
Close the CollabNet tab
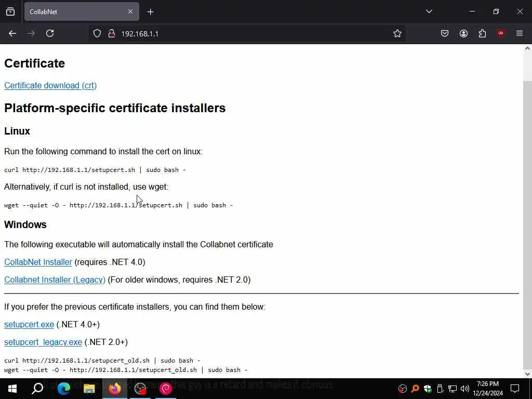click(130, 11)
